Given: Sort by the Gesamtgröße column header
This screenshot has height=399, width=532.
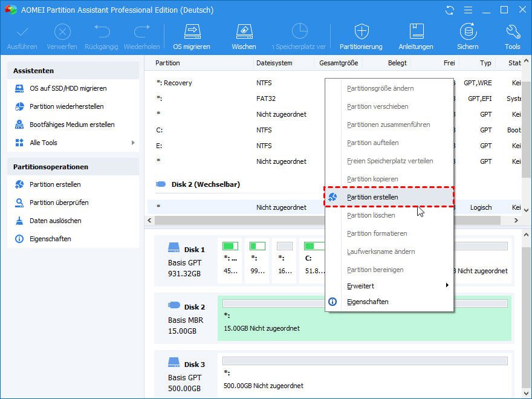Looking at the screenshot, I should 339,63.
